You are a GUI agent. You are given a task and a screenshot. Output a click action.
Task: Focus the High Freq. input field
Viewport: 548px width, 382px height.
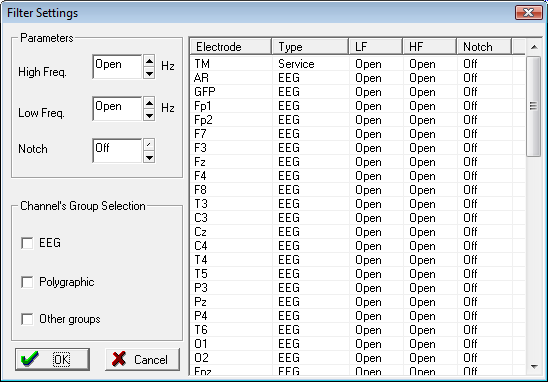click(117, 67)
